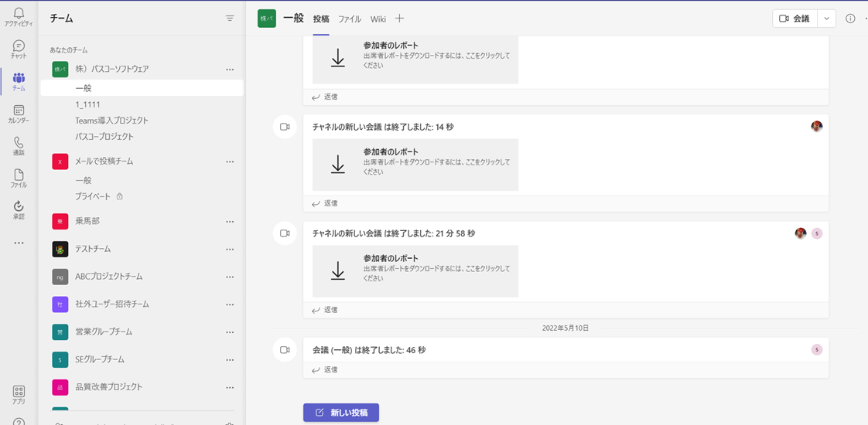
Task: Open more options for SEグループチーム
Action: tap(230, 360)
